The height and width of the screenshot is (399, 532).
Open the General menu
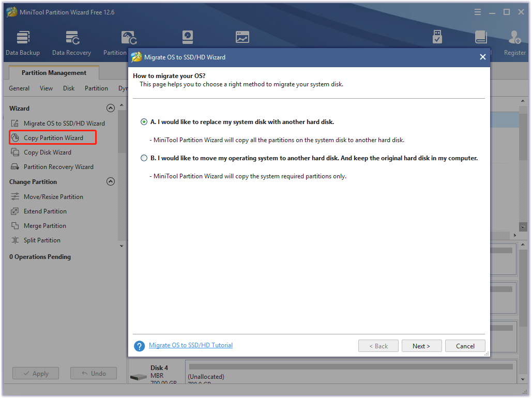(x=19, y=88)
